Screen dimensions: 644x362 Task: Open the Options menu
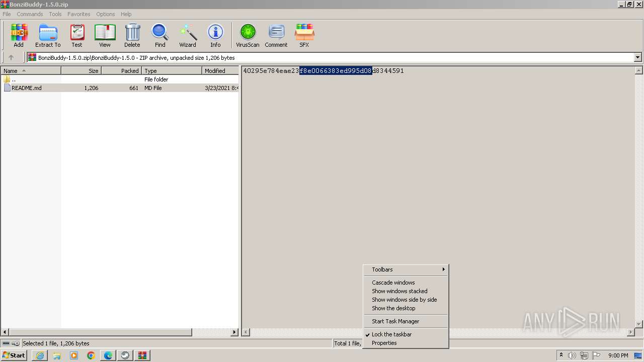coord(106,14)
